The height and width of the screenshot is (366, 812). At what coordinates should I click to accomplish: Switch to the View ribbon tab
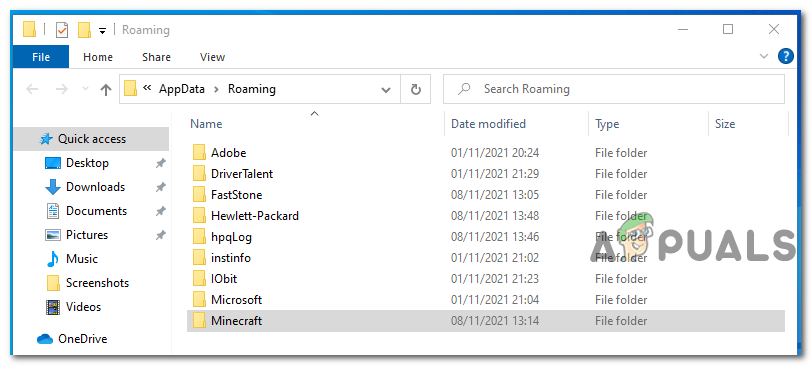[x=212, y=57]
